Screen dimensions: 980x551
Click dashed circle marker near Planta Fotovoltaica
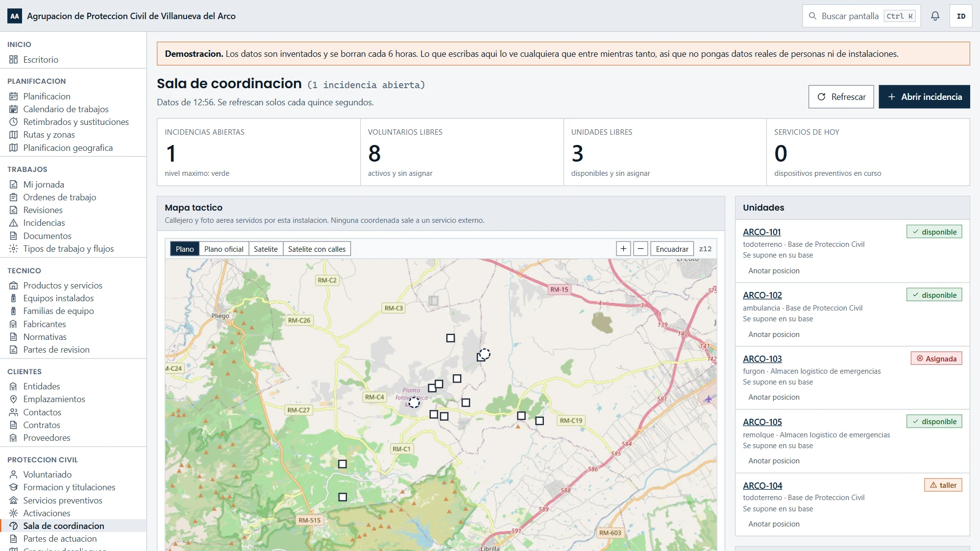pos(415,403)
